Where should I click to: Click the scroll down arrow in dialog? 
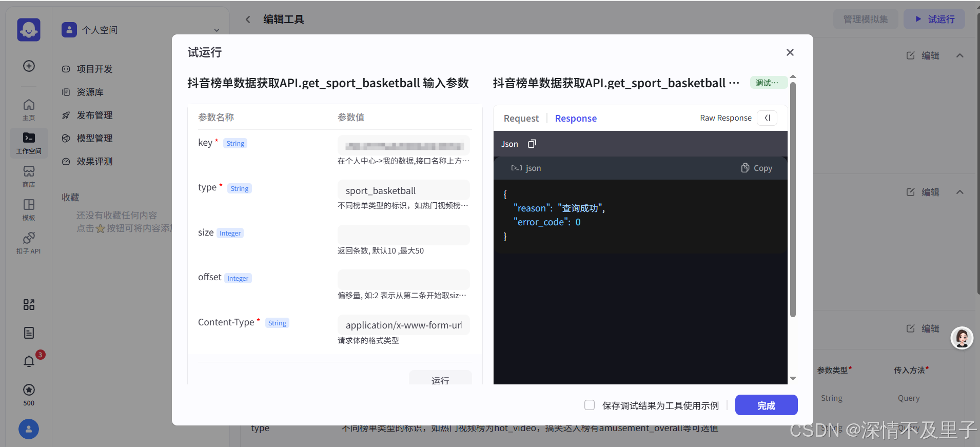click(x=793, y=378)
